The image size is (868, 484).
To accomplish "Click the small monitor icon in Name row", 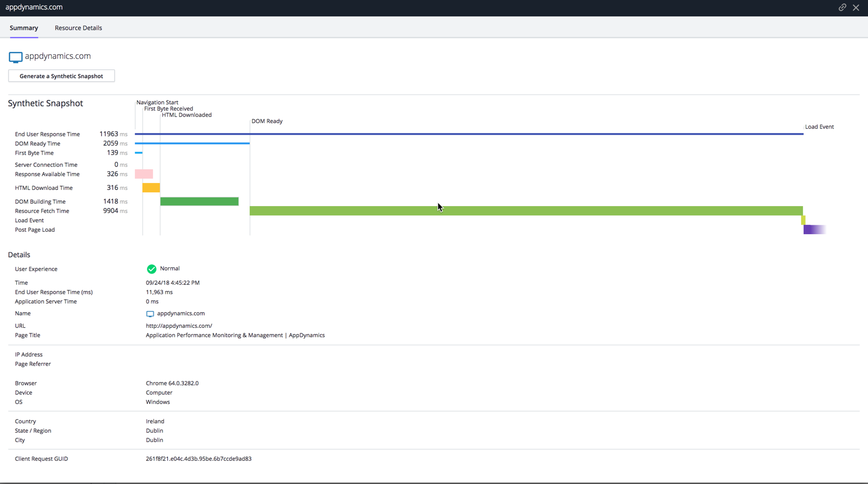I will tap(150, 314).
